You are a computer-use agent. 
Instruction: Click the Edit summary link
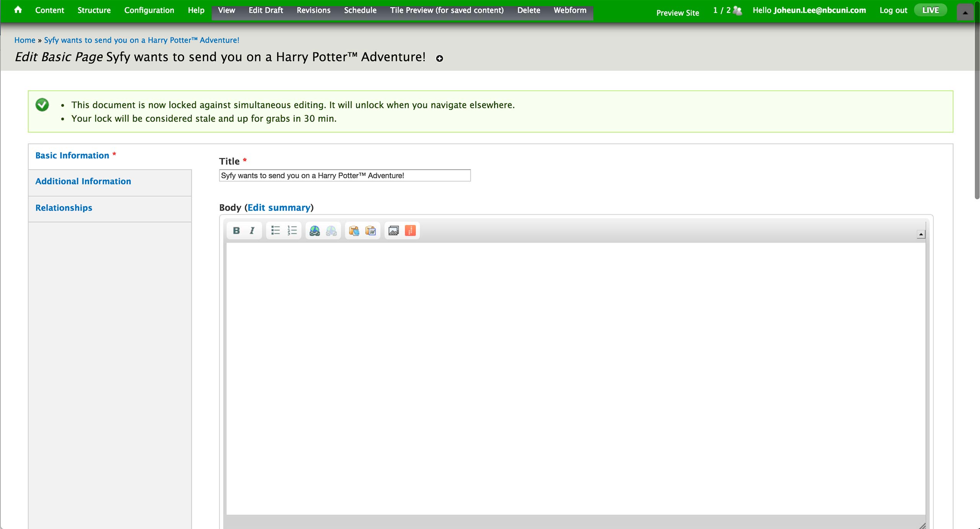coord(279,208)
